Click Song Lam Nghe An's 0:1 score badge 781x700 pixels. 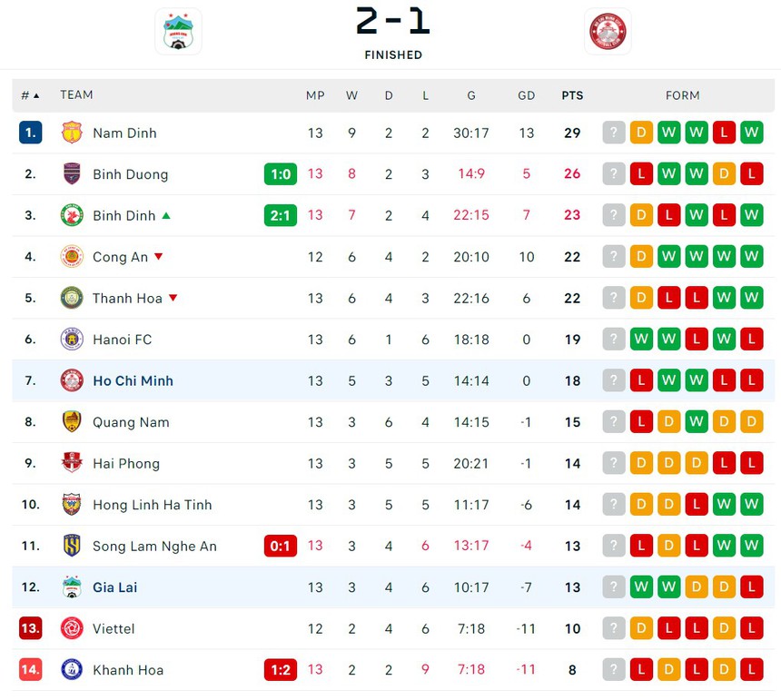click(281, 546)
